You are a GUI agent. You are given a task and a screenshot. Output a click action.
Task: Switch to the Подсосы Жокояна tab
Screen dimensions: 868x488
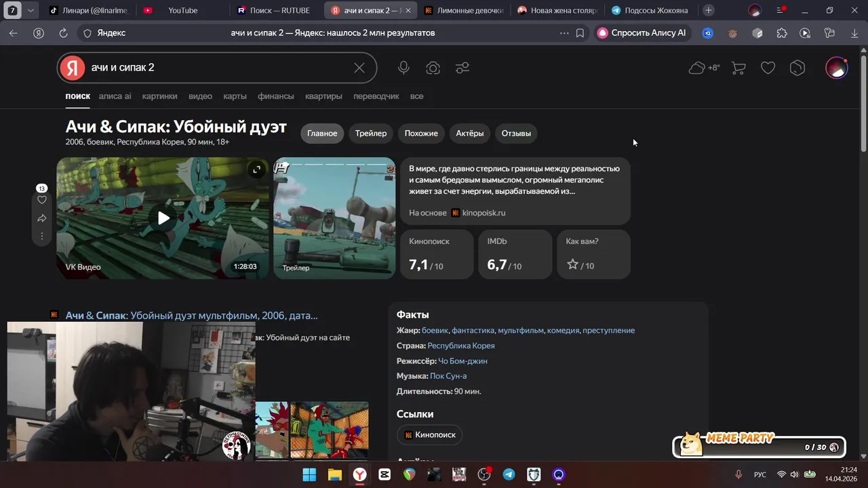650,10
